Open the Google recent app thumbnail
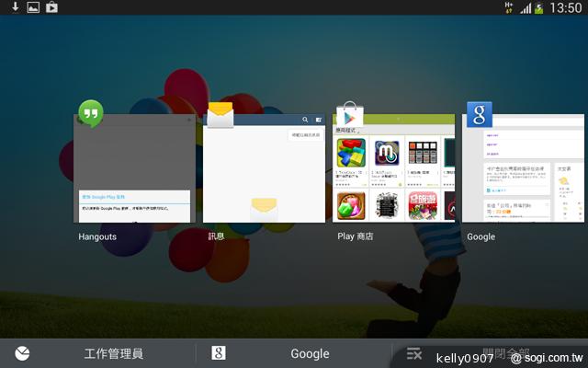Image resolution: width=588 pixels, height=368 pixels. (523, 168)
